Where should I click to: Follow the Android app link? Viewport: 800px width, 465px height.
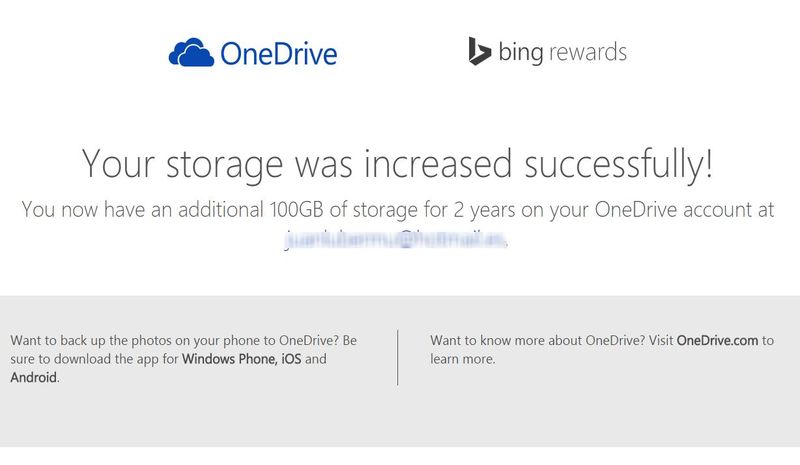coord(33,378)
